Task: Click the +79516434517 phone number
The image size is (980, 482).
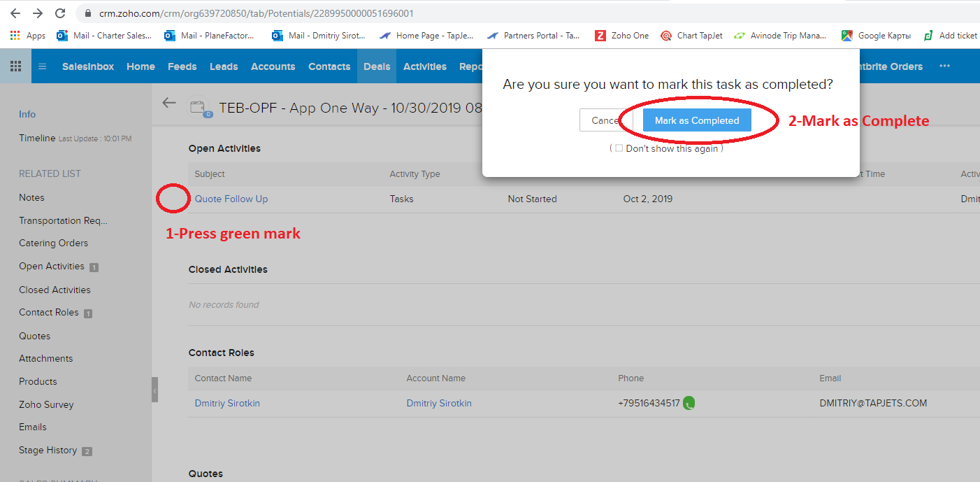Action: [x=649, y=403]
